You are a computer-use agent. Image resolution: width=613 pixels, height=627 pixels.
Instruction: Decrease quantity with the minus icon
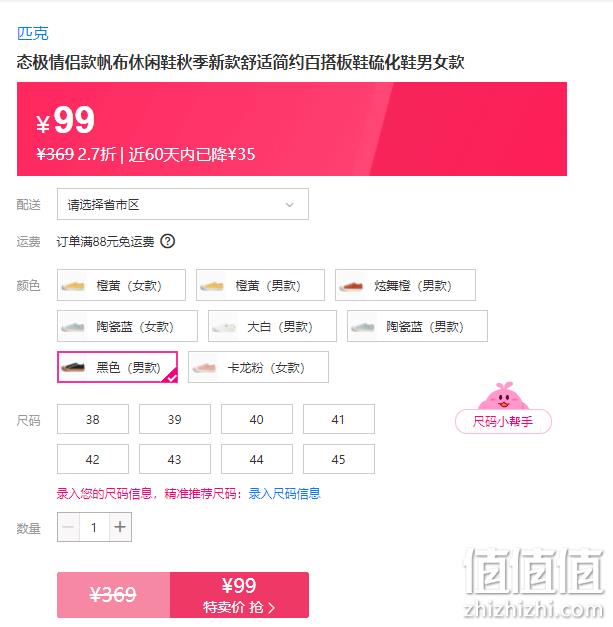click(68, 527)
